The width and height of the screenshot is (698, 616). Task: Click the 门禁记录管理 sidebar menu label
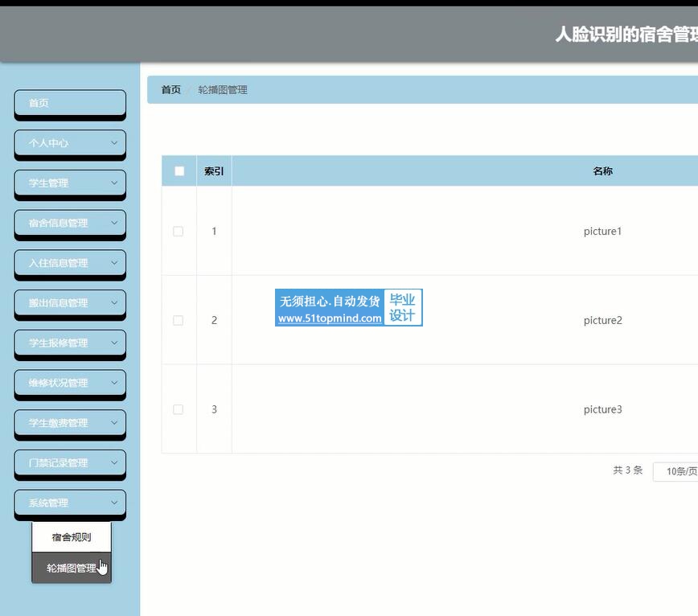pyautogui.click(x=59, y=463)
